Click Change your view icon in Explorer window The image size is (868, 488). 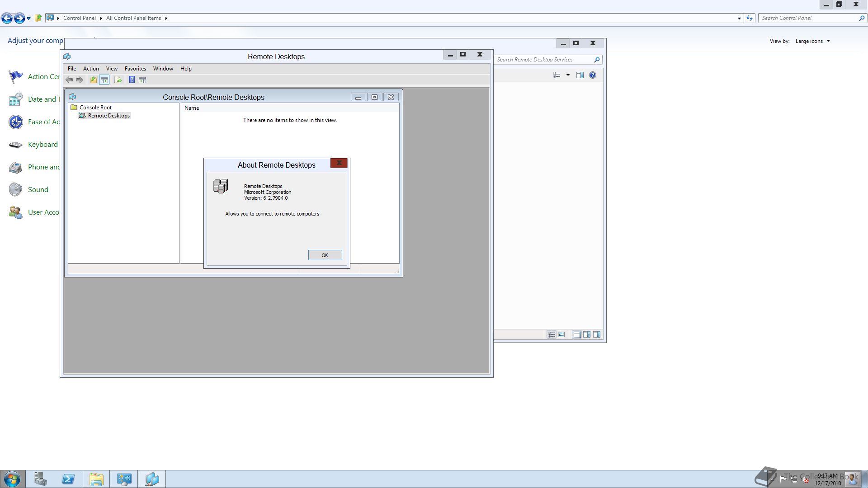tap(557, 75)
